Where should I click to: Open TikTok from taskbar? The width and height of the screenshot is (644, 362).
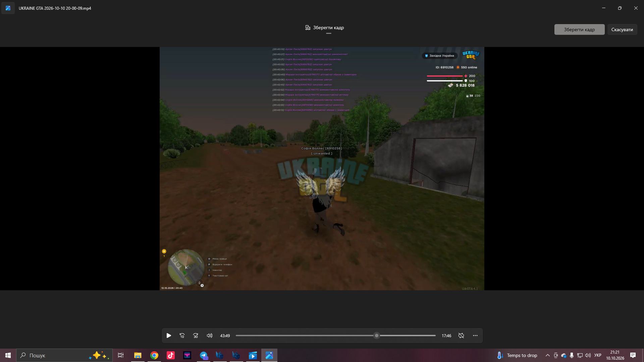pos(171,355)
